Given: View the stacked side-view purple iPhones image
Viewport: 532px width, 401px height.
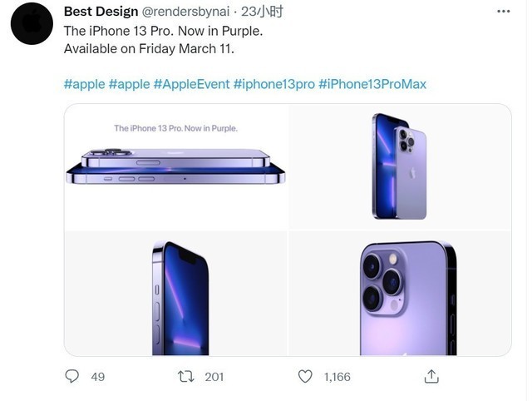Looking at the screenshot, I should coord(175,166).
